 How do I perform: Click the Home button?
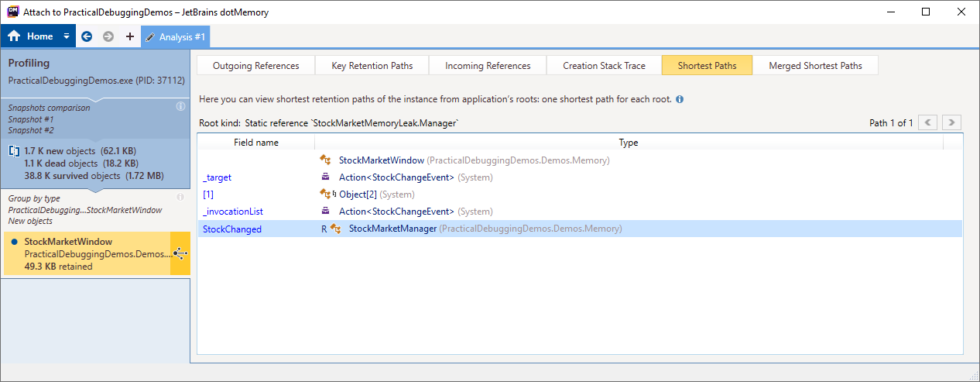tap(31, 36)
